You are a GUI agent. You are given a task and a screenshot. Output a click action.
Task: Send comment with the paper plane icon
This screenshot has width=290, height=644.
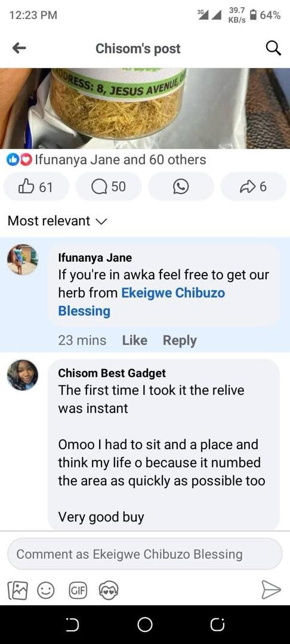pos(271,590)
